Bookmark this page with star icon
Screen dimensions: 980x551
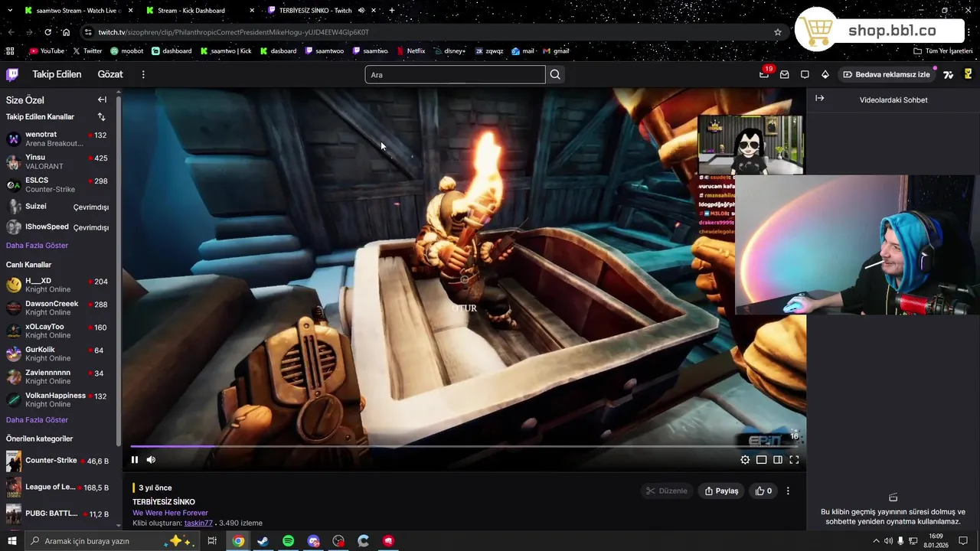pyautogui.click(x=778, y=32)
